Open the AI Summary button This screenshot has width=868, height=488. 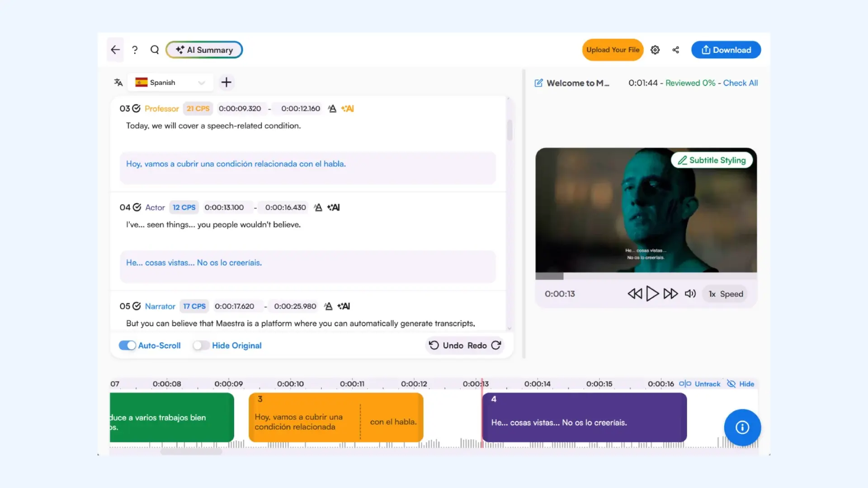pos(204,50)
